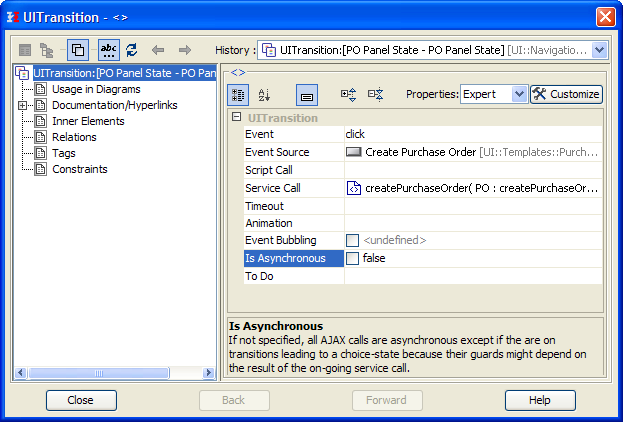Click the highlighted overlapping windows toolbar icon
The height and width of the screenshot is (422, 623).
(78, 49)
